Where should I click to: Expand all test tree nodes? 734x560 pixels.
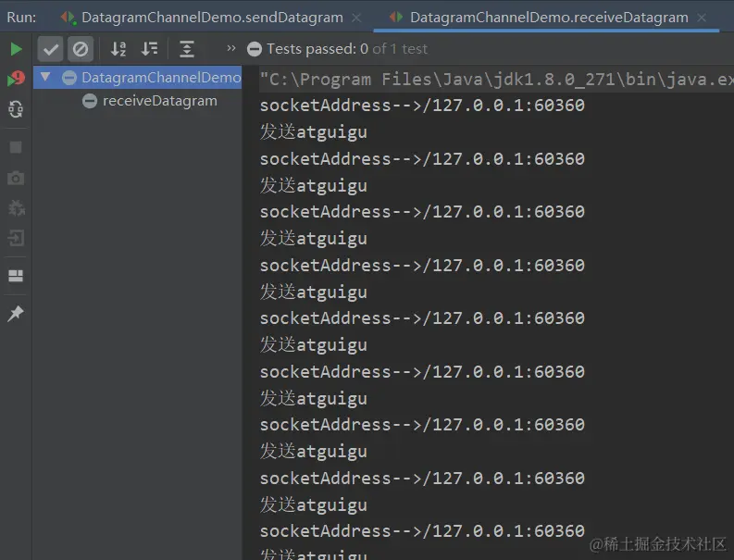click(187, 49)
